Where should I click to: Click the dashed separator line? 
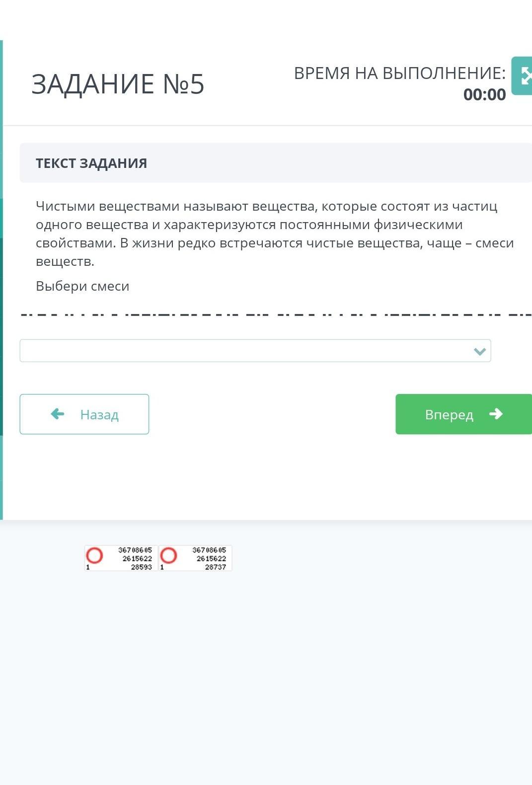(276, 314)
